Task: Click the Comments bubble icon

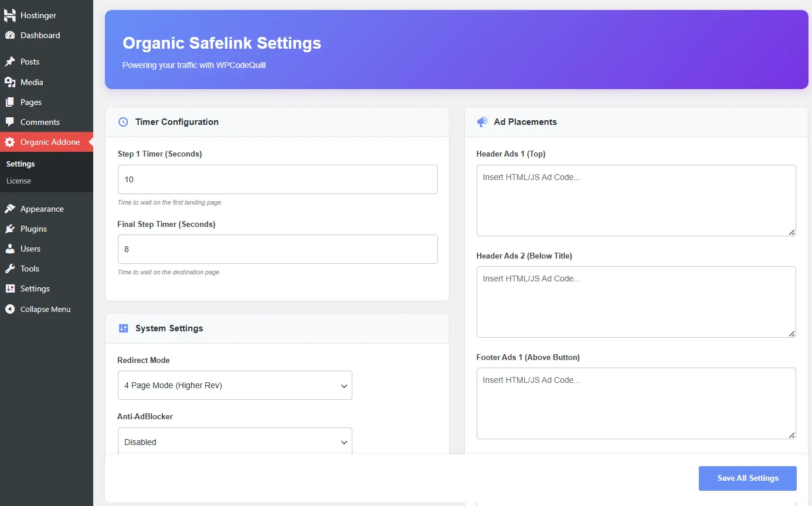Action: click(x=10, y=122)
